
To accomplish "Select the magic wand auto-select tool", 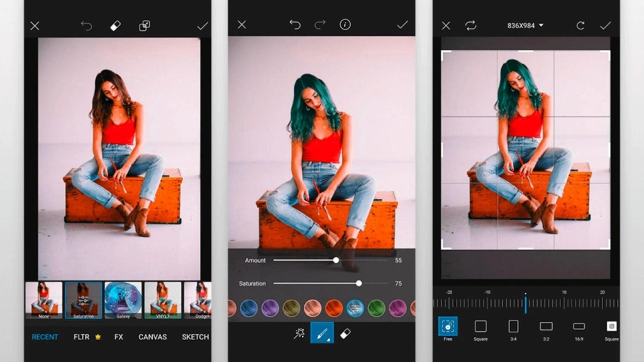I will (299, 333).
